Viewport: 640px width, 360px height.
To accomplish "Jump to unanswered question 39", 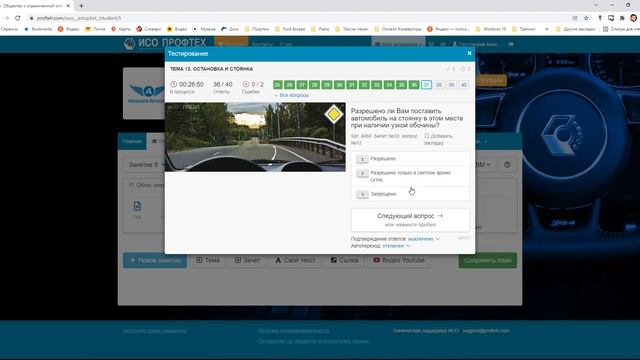I will (x=451, y=84).
